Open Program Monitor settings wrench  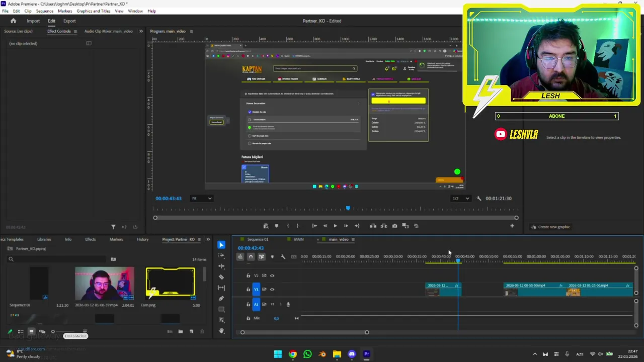point(479,199)
